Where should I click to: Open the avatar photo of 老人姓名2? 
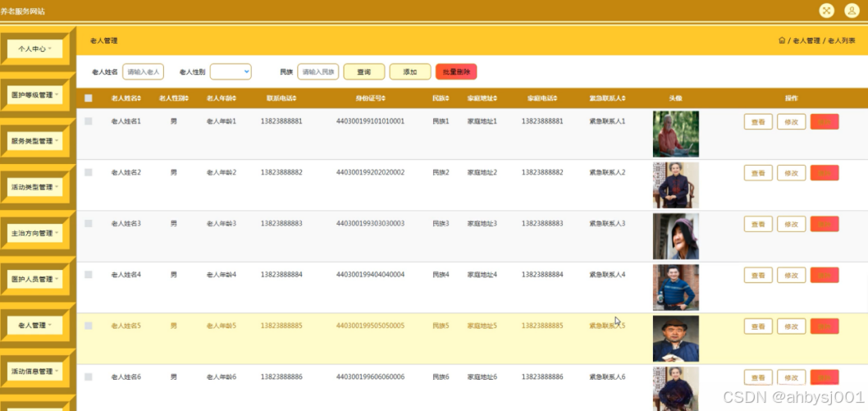tap(675, 185)
